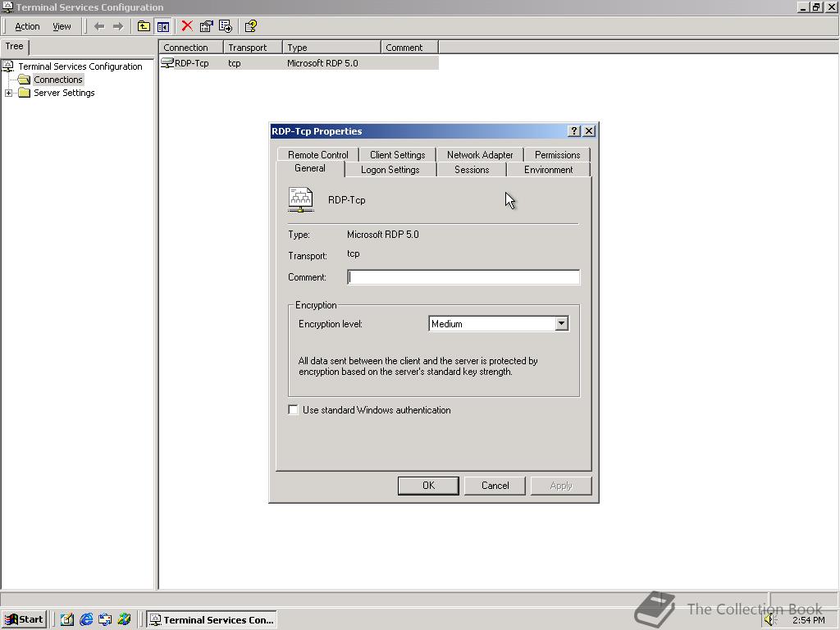Click the dialog's question mark help button
Viewport: 840px width, 630px height.
click(573, 130)
